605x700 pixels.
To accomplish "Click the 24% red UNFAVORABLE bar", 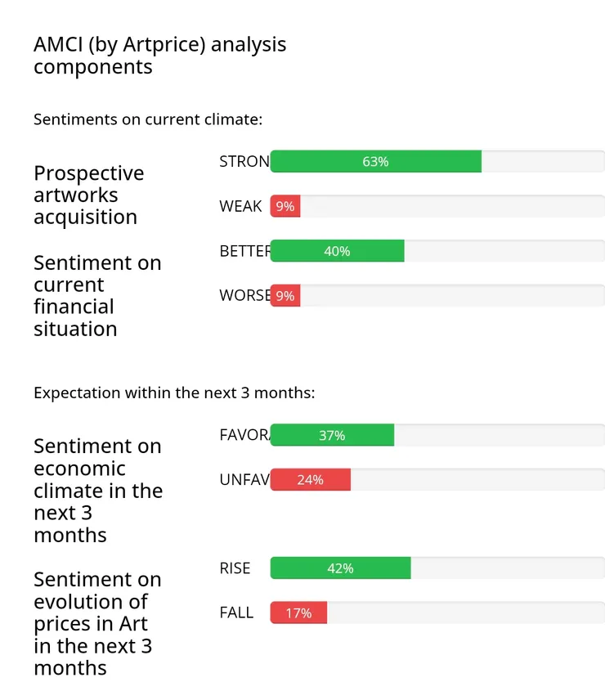I will click(x=311, y=480).
